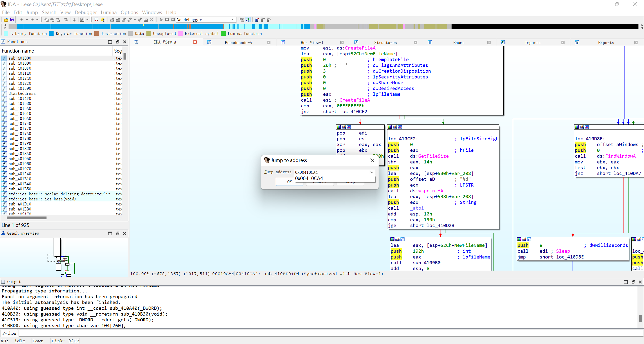Open the back navigation history dropdown arrow
The width and height of the screenshot is (644, 344).
click(x=27, y=20)
